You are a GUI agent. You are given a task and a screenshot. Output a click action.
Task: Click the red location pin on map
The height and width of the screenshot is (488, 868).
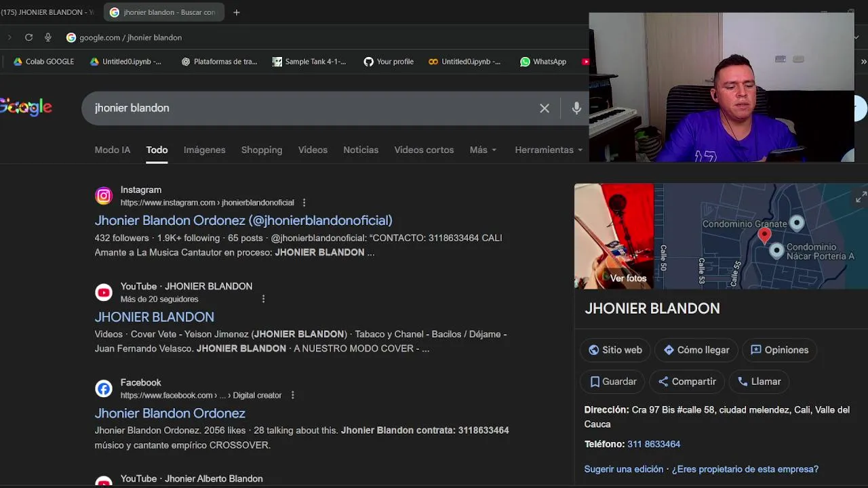[764, 236]
